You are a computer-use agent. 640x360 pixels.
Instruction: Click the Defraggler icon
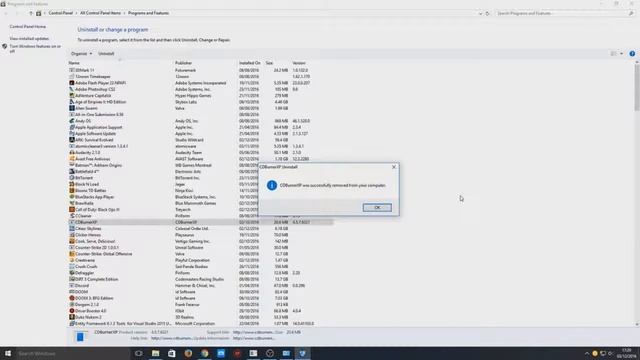[72, 273]
